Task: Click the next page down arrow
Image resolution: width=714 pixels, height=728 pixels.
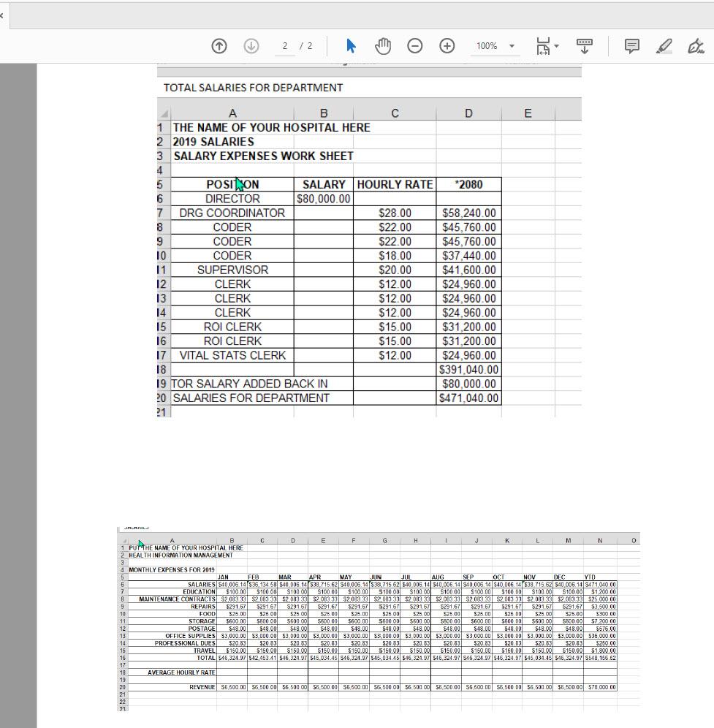Action: (x=251, y=46)
